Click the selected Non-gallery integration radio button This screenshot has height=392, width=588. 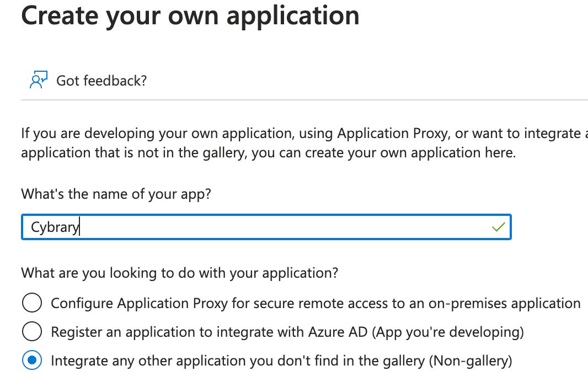click(32, 361)
